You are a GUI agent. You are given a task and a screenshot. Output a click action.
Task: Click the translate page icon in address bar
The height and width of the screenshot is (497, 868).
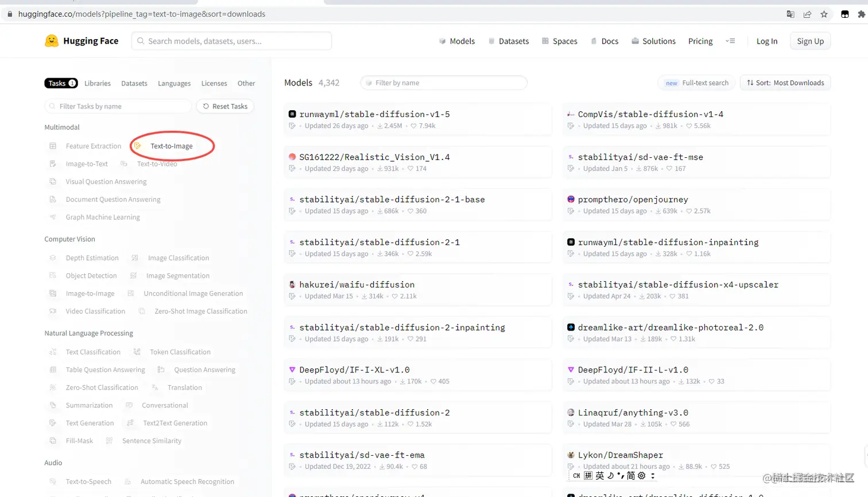790,14
